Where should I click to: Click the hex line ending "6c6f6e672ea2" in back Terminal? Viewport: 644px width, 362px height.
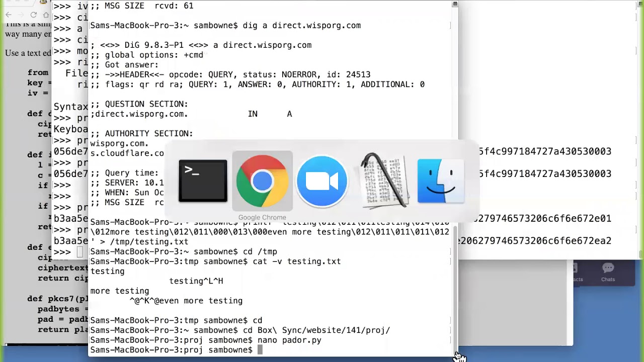535,241
